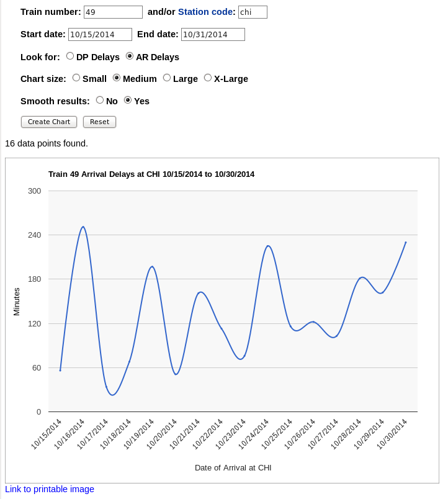The height and width of the screenshot is (499, 448).
Task: Open the Station code link
Action: click(205, 12)
